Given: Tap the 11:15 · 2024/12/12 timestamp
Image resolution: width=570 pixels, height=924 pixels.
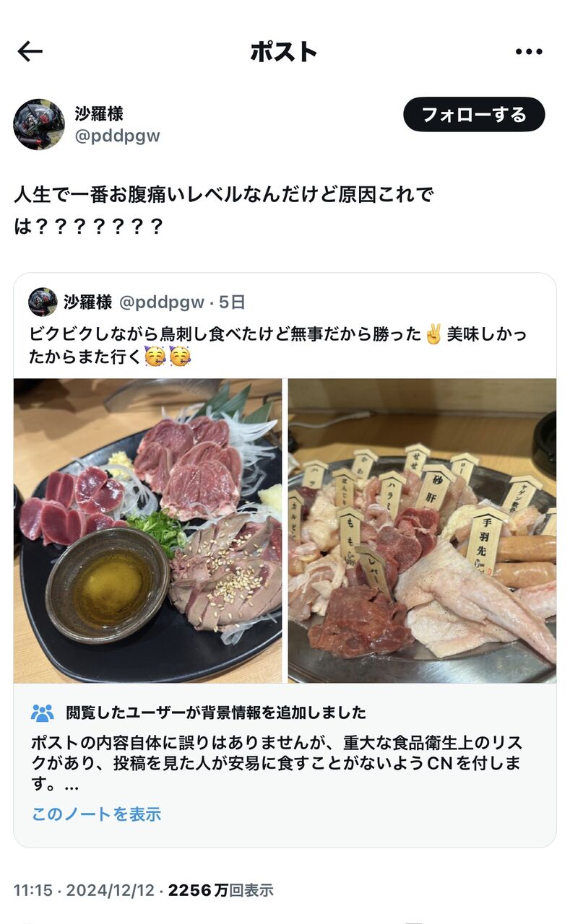Looking at the screenshot, I should [84, 890].
